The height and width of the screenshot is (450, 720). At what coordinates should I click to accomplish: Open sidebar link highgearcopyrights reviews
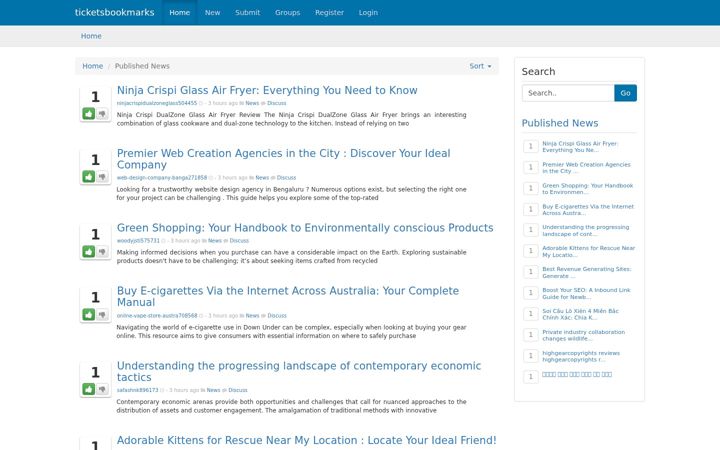click(x=581, y=356)
